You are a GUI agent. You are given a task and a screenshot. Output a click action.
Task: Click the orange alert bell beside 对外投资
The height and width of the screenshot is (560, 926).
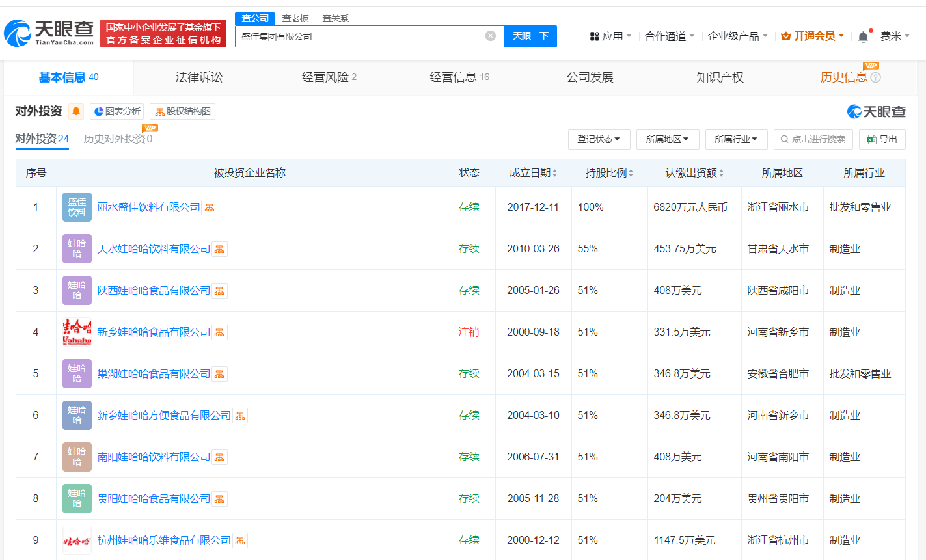pyautogui.click(x=76, y=111)
